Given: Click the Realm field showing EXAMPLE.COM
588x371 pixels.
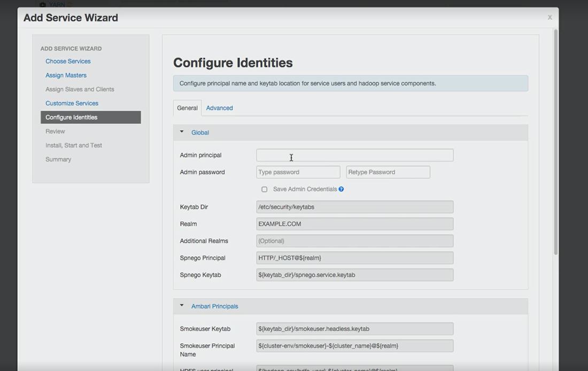Looking at the screenshot, I should (354, 223).
